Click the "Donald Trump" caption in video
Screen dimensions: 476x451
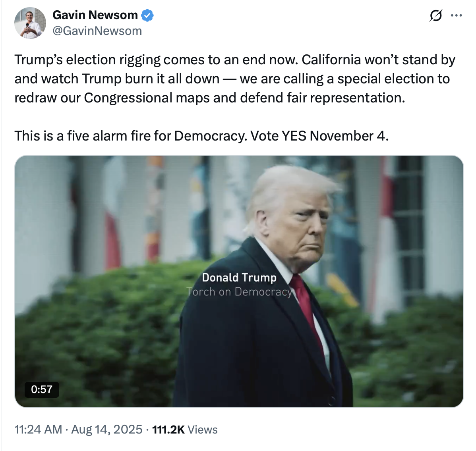tap(239, 278)
